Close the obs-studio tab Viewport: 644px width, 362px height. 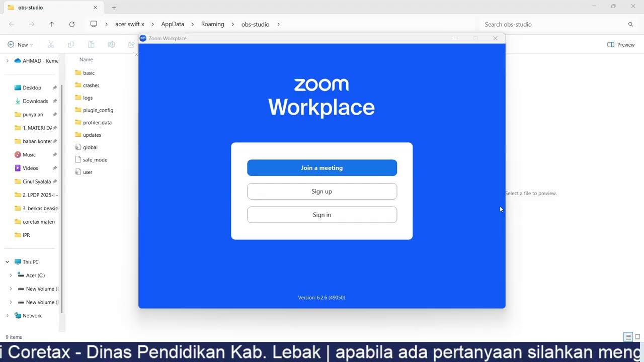[x=95, y=8]
